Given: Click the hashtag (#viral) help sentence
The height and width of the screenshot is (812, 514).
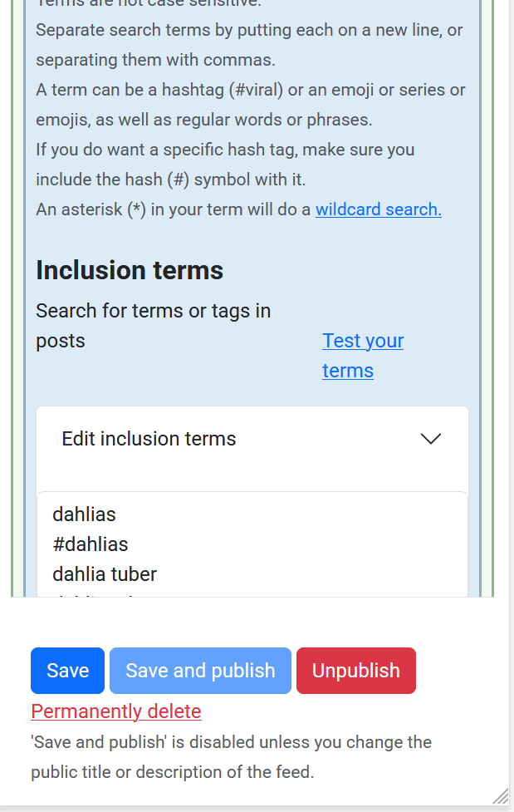Looking at the screenshot, I should pos(250,105).
